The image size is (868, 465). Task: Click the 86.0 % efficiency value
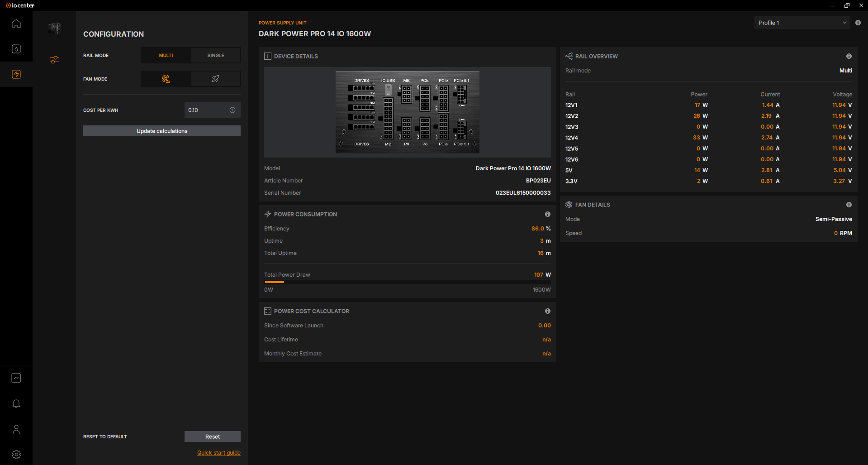(541, 229)
